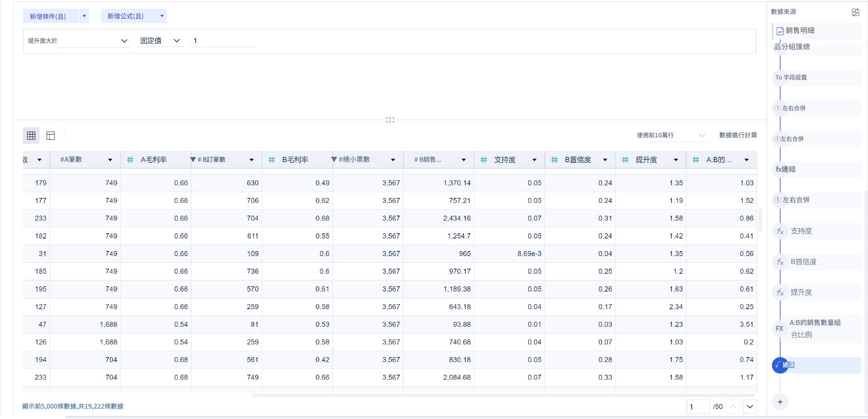Switch to the field list view icon
The width and height of the screenshot is (868, 419).
click(x=51, y=136)
